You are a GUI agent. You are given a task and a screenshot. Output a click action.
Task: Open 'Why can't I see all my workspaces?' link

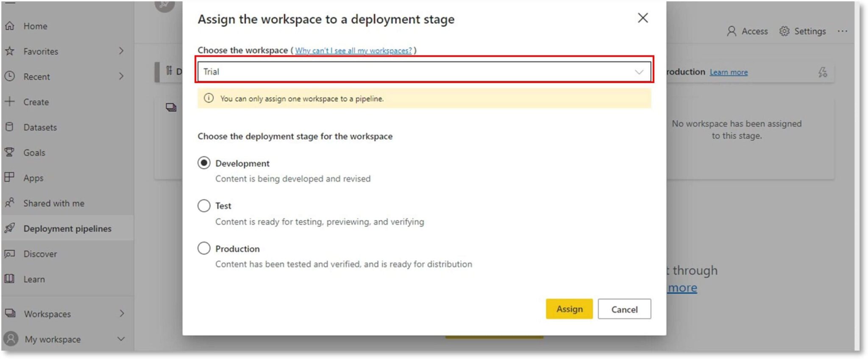[353, 50]
